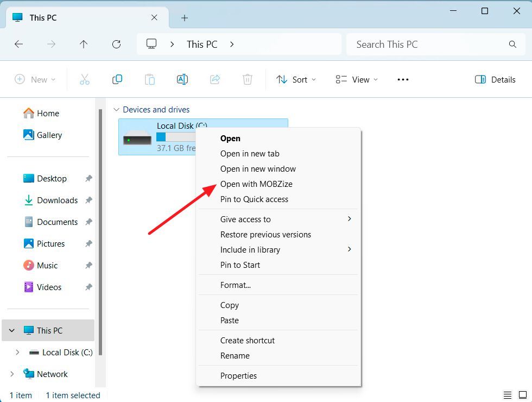This screenshot has width=532, height=402.
Task: Rename the item using the toolbar icon
Action: click(x=182, y=79)
